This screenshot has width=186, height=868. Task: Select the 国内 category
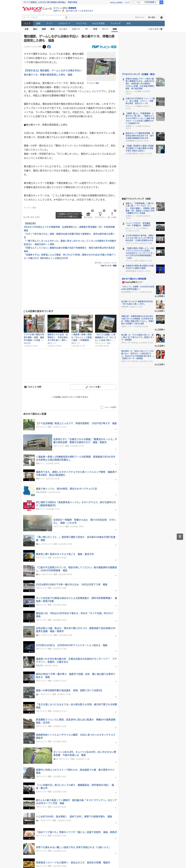(x=35, y=29)
